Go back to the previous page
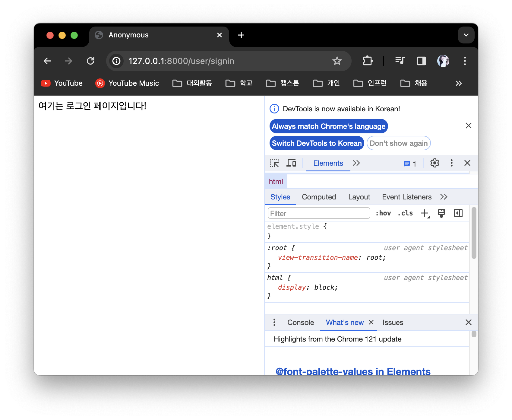Viewport: 512px width, 420px height. (47, 61)
